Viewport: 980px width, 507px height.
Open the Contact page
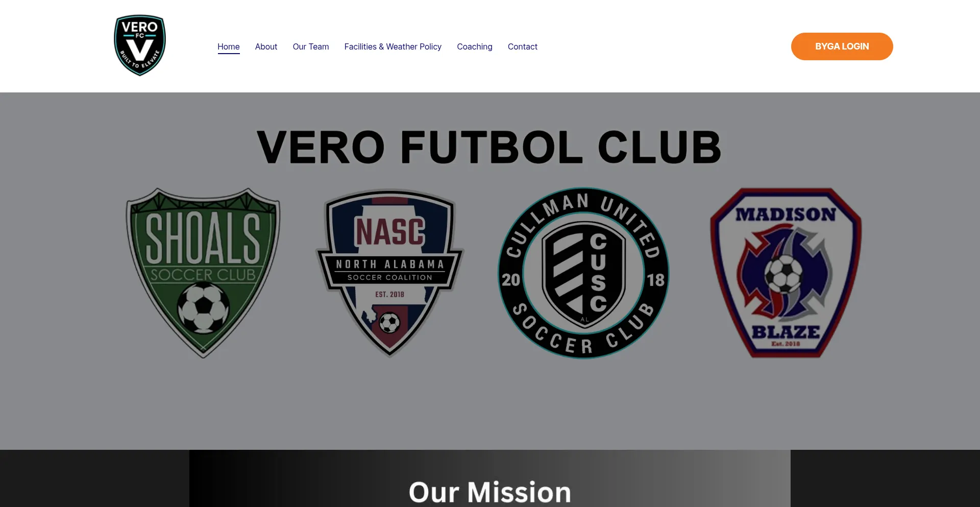(x=523, y=46)
